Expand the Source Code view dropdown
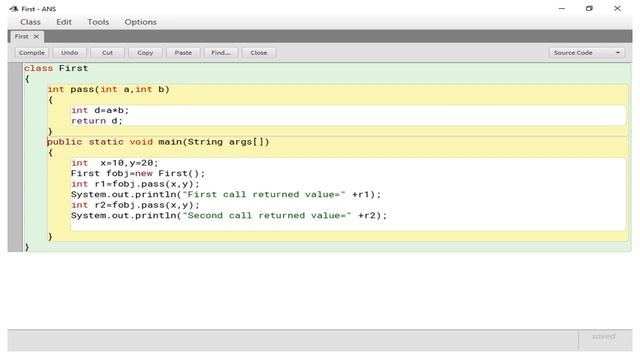This screenshot has height=360, width=640. point(587,53)
